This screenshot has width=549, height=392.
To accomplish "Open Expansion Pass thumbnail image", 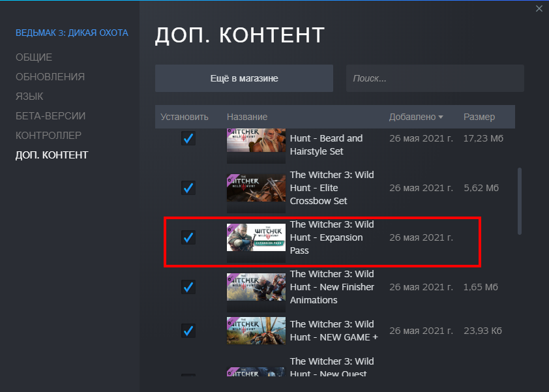I will 256,237.
